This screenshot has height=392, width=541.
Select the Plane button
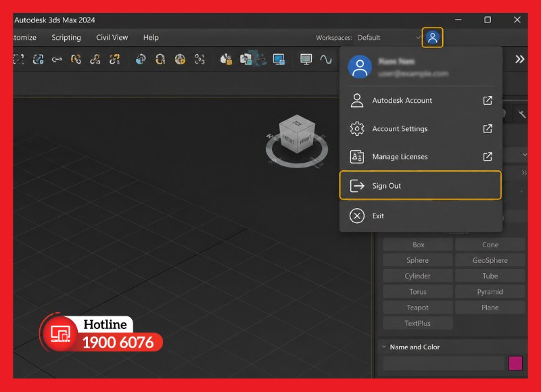(490, 308)
